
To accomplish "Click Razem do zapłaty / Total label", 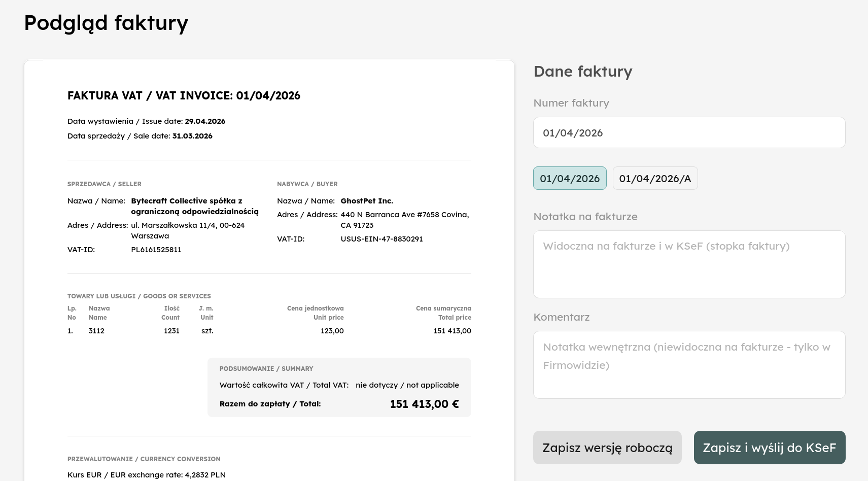I will tap(270, 403).
